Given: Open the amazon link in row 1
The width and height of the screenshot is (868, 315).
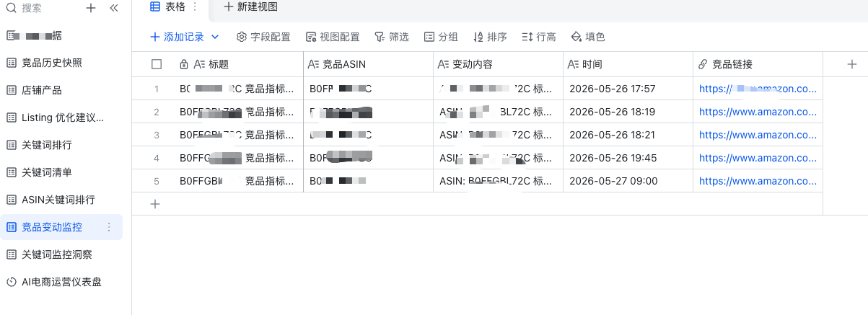Looking at the screenshot, I should pos(758,89).
